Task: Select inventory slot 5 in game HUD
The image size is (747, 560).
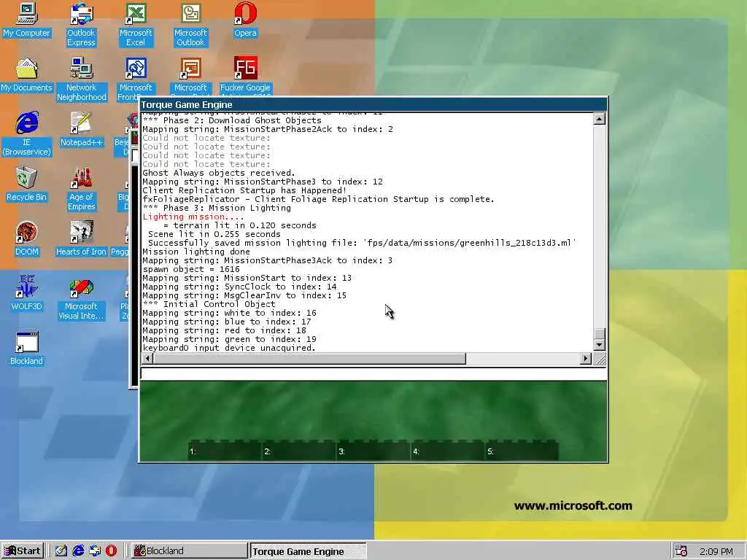Action: [x=522, y=451]
